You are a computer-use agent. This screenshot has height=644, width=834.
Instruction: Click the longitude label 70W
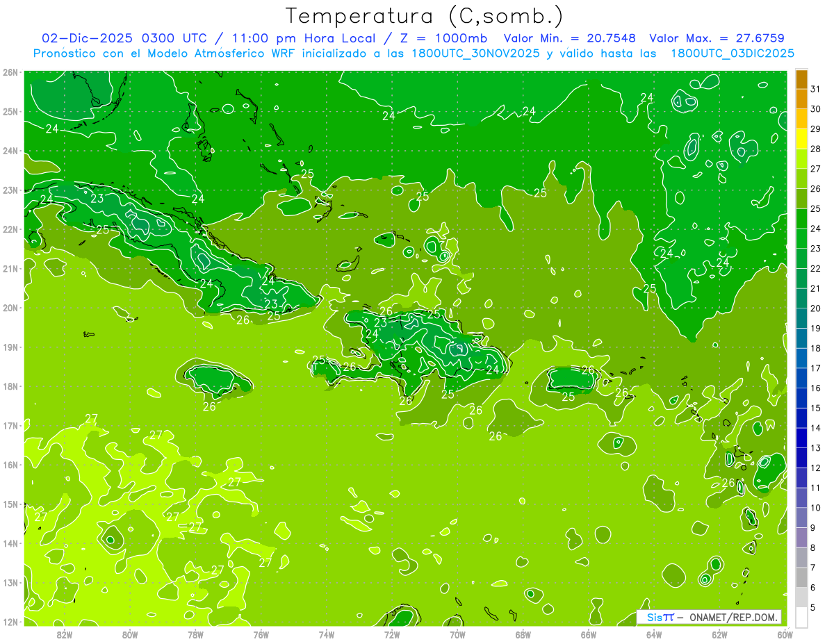click(x=457, y=634)
